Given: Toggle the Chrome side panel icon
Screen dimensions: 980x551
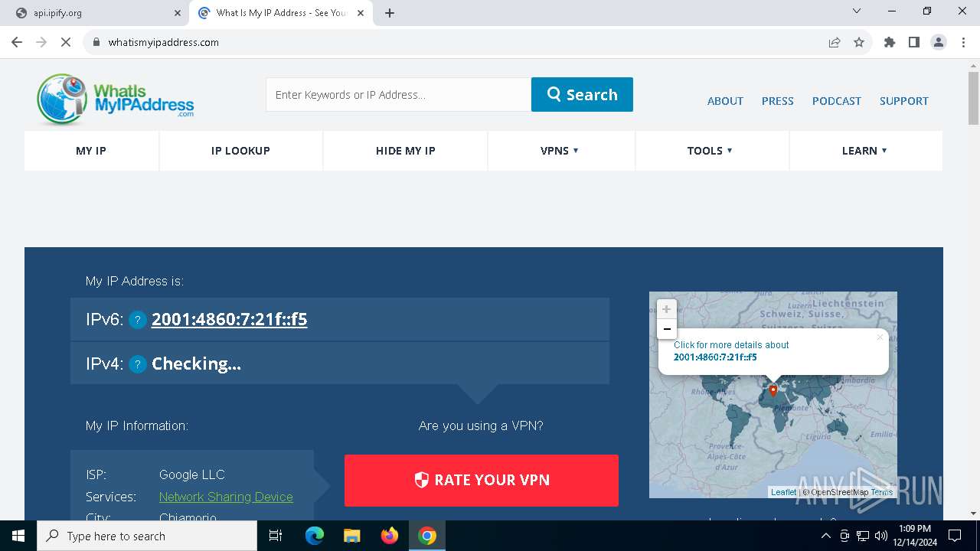Looking at the screenshot, I should [914, 42].
